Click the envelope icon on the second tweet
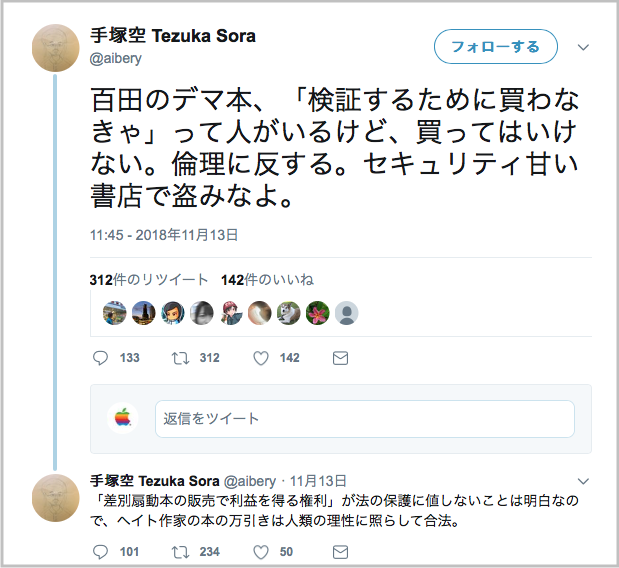The width and height of the screenshot is (619, 568). (340, 551)
